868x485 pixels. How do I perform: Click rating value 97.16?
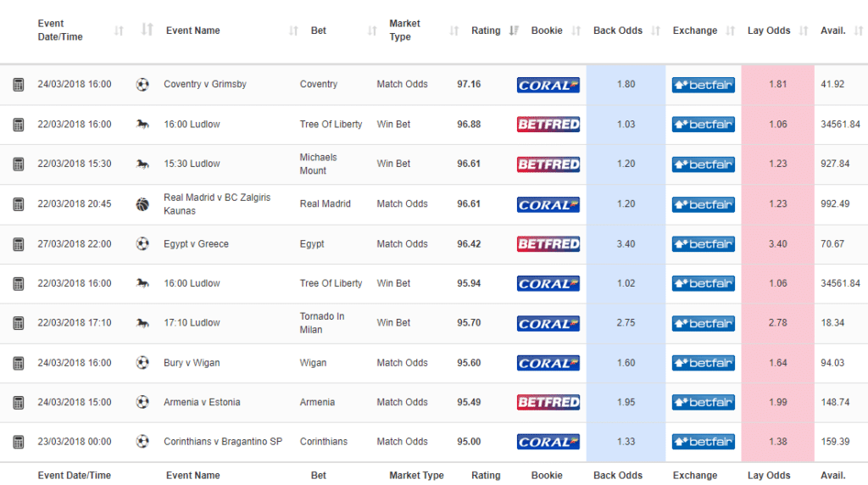tap(469, 84)
